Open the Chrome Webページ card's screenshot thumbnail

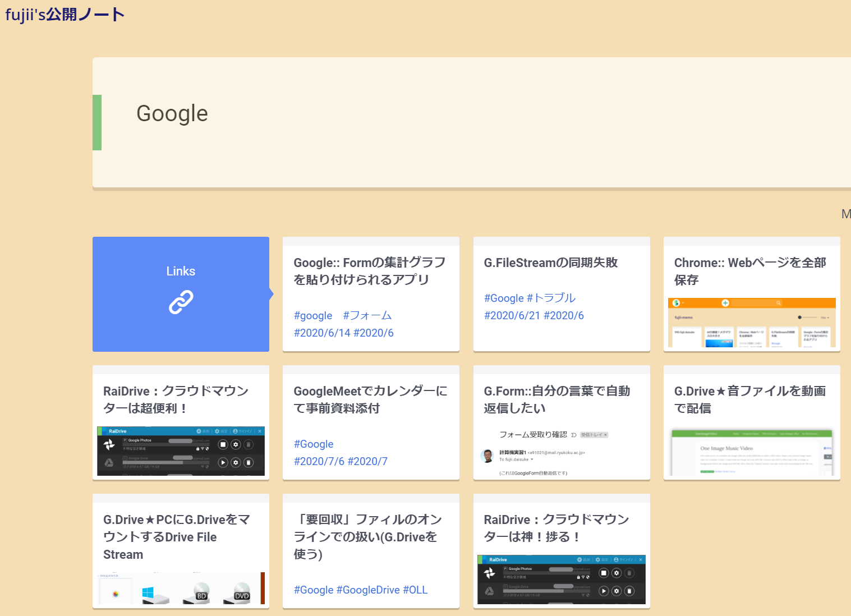click(752, 323)
